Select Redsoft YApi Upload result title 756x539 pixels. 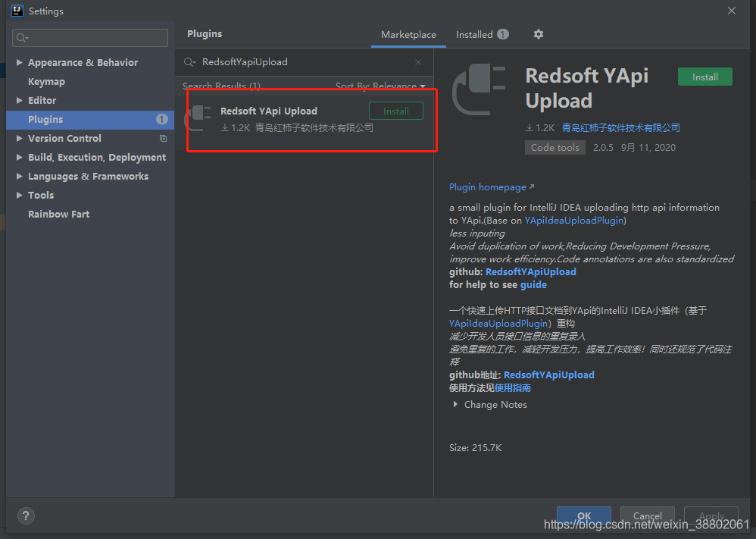(269, 111)
